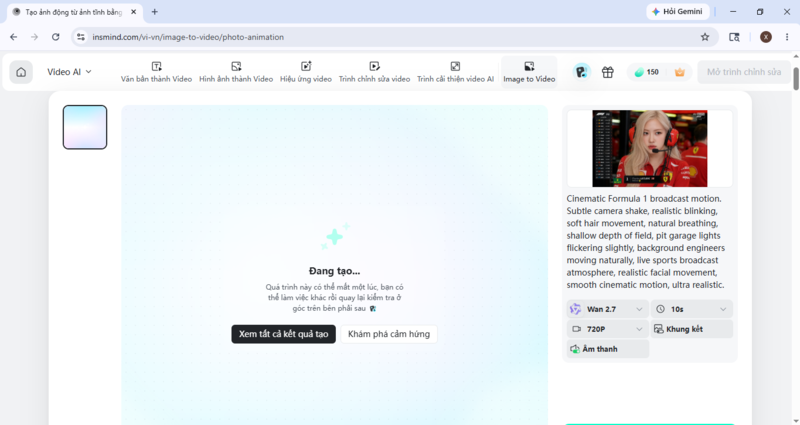Image resolution: width=800 pixels, height=425 pixels.
Task: Close the Tạo ảnh động tab
Action: click(x=134, y=12)
